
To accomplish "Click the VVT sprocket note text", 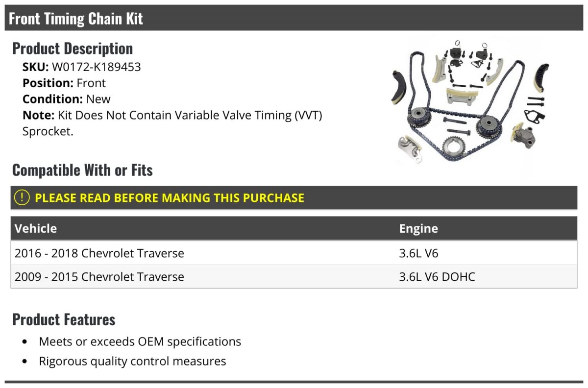I will [x=172, y=123].
